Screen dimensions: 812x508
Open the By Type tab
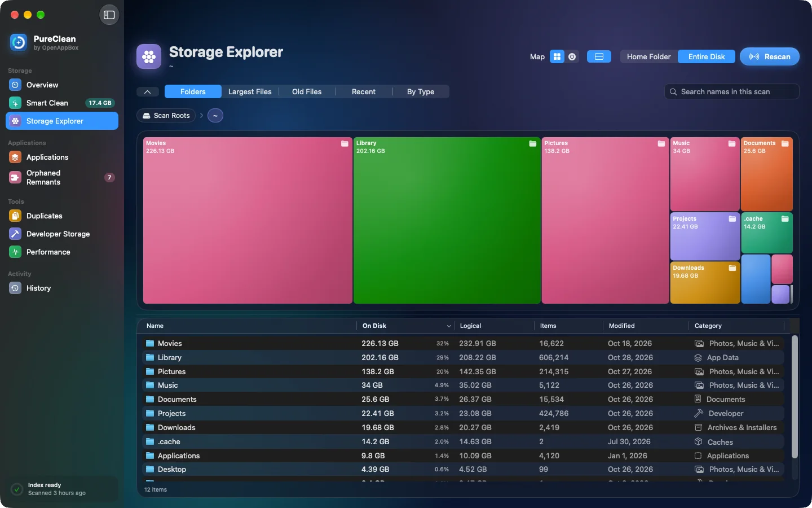[421, 91]
